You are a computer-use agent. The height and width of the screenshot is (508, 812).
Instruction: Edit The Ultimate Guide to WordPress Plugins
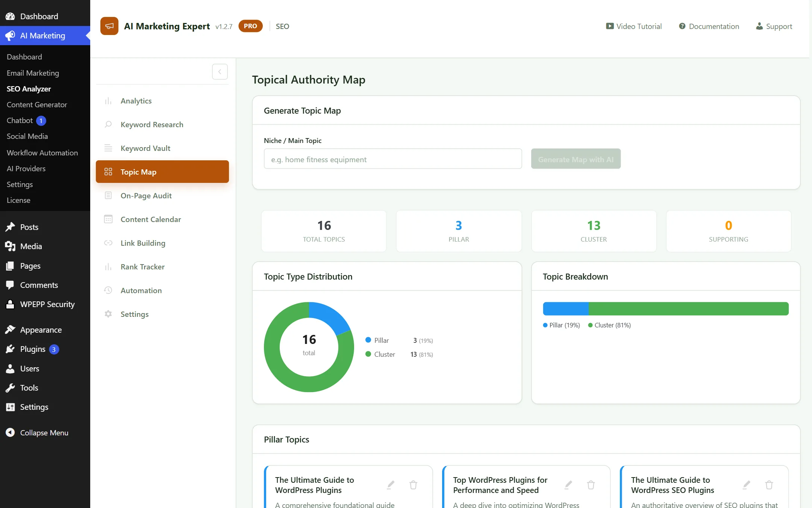click(x=391, y=485)
